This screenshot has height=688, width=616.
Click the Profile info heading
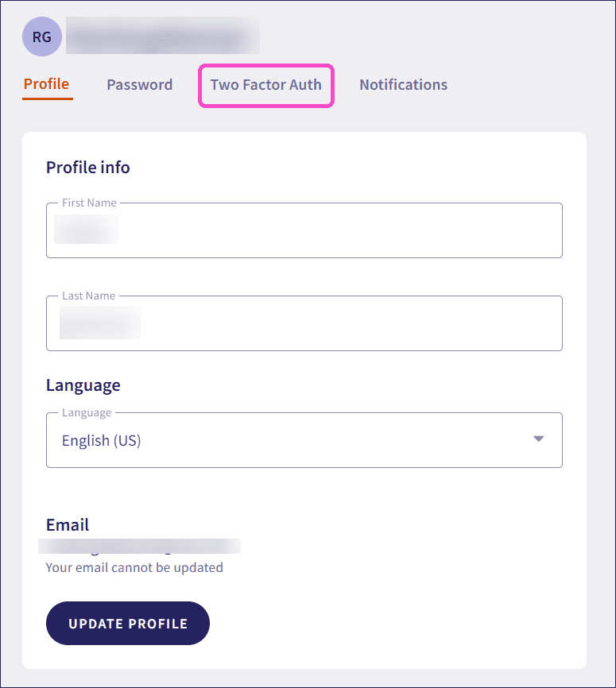point(87,167)
